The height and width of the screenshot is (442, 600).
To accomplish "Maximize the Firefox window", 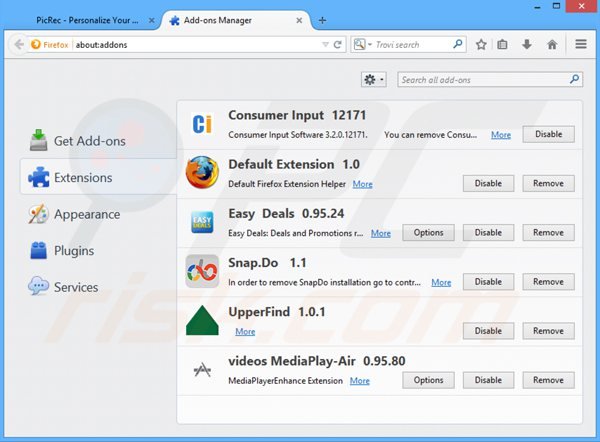I will click(x=556, y=6).
